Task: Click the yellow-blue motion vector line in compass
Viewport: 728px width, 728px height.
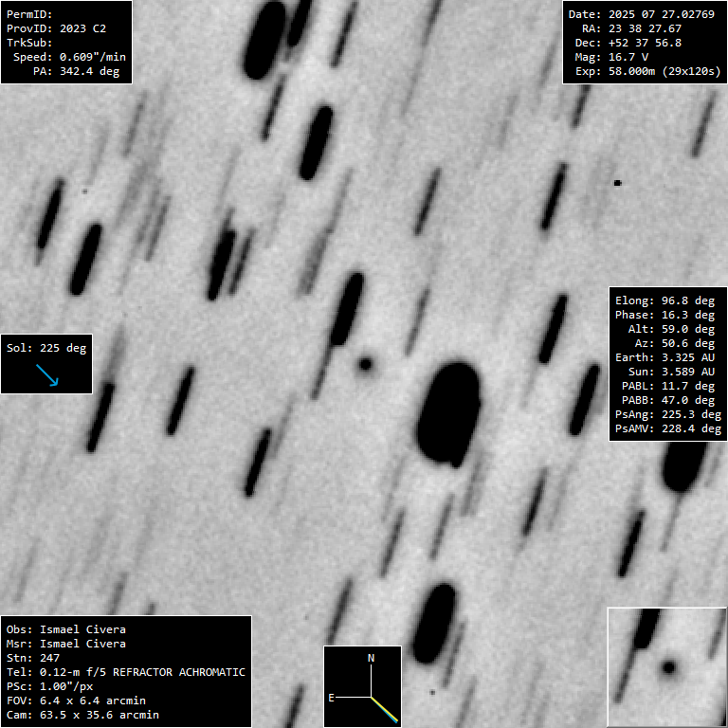Action: coord(385,710)
